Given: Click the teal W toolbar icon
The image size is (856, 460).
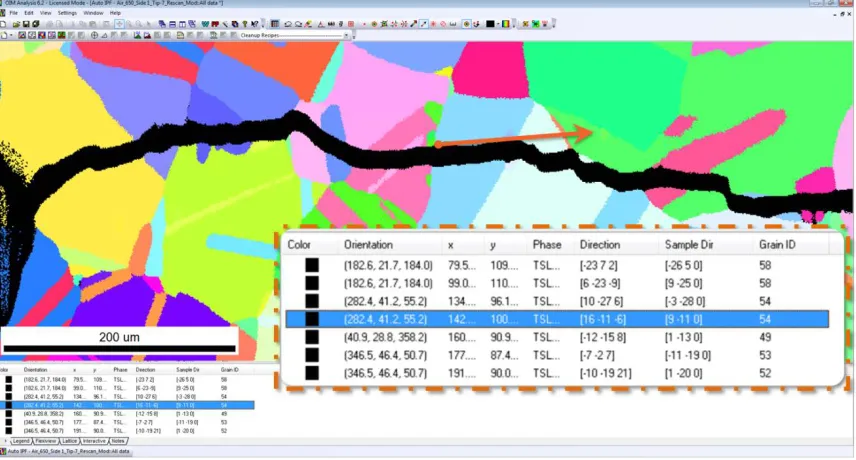Looking at the screenshot, I should tap(205, 24).
